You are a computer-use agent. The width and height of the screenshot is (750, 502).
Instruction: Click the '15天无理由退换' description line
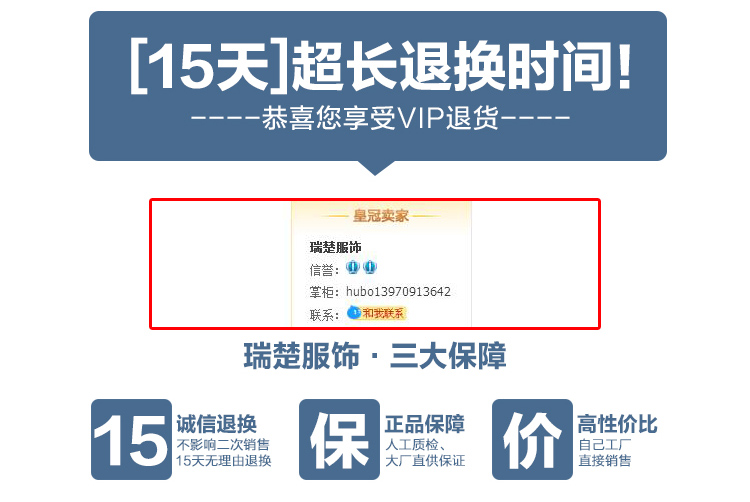tap(223, 461)
